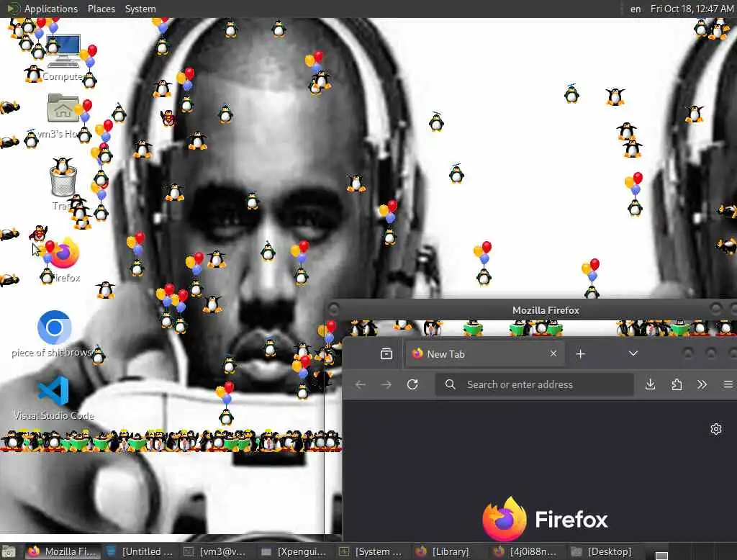Expand the list all tabs dropdown arrow
Screen dimensions: 737x560
(x=633, y=353)
